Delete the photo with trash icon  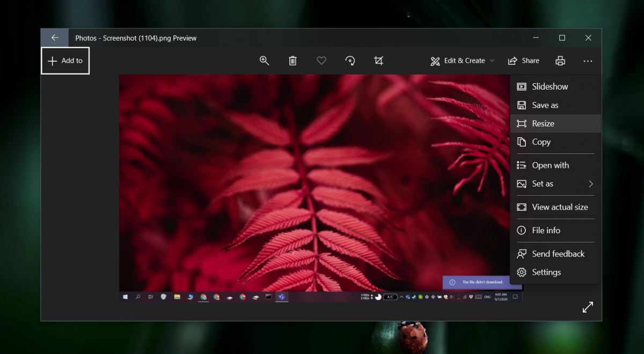292,61
